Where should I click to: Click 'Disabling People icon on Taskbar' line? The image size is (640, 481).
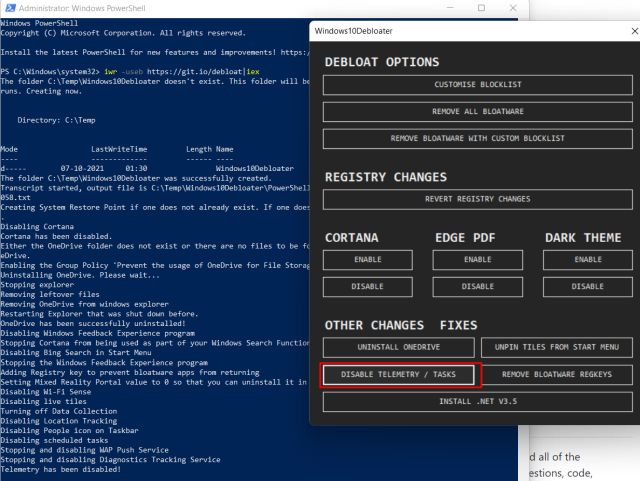[69, 431]
